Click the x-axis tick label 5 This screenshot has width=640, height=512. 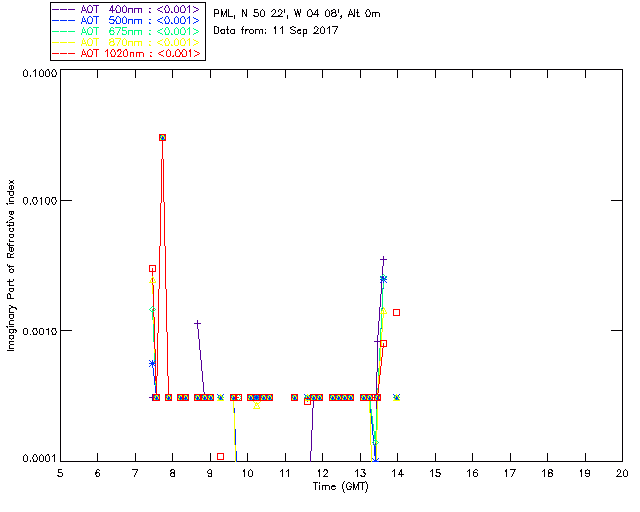pos(60,473)
